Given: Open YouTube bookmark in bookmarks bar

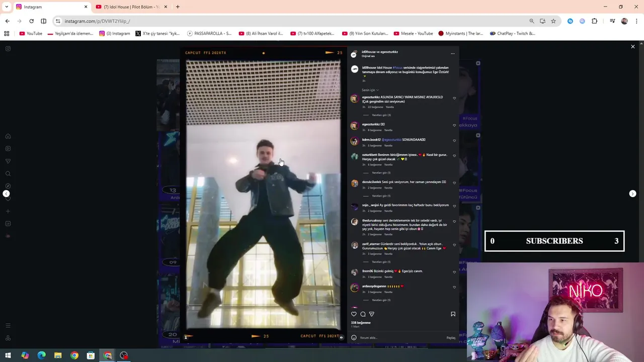Looking at the screenshot, I should coord(31,34).
